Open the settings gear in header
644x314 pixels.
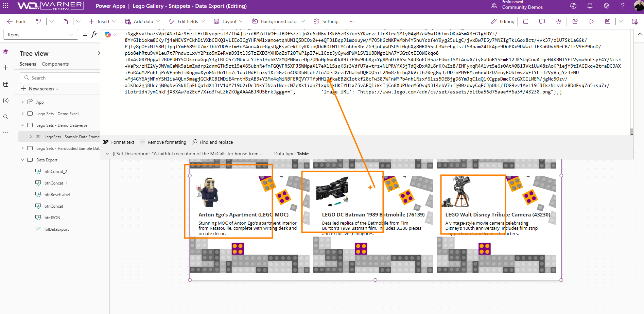click(607, 6)
